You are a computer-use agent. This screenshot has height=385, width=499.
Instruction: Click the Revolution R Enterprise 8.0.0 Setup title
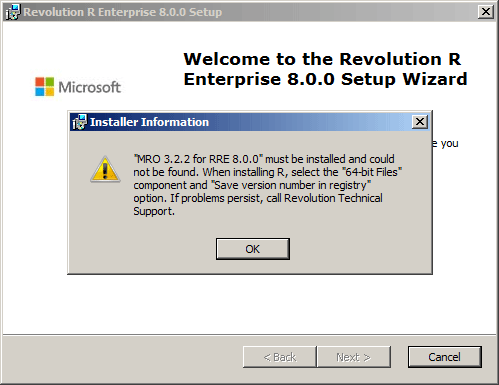click(123, 12)
